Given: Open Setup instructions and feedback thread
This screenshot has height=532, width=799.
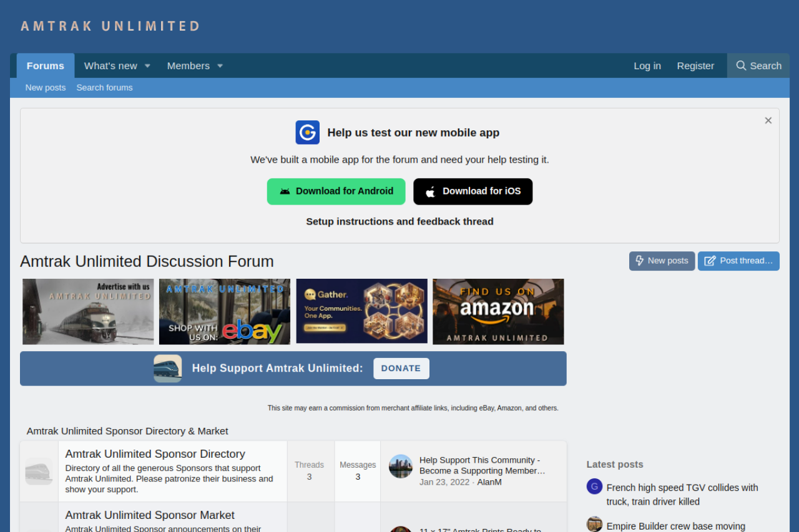Looking at the screenshot, I should (399, 221).
